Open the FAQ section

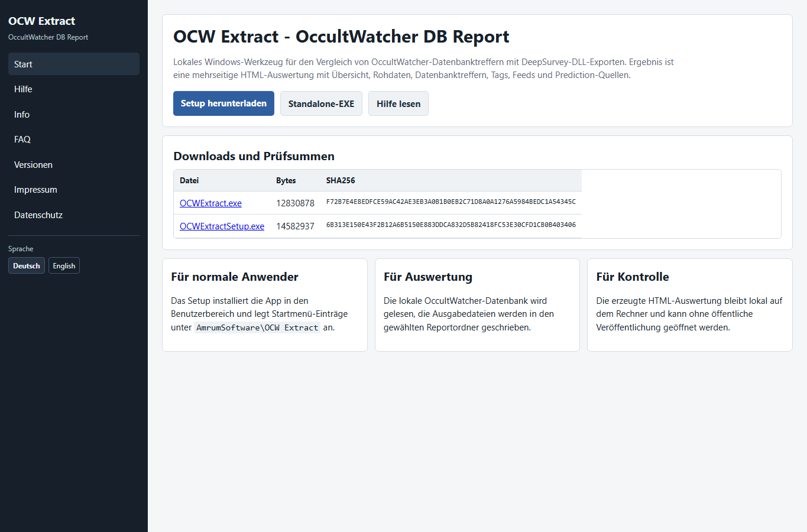point(74,140)
